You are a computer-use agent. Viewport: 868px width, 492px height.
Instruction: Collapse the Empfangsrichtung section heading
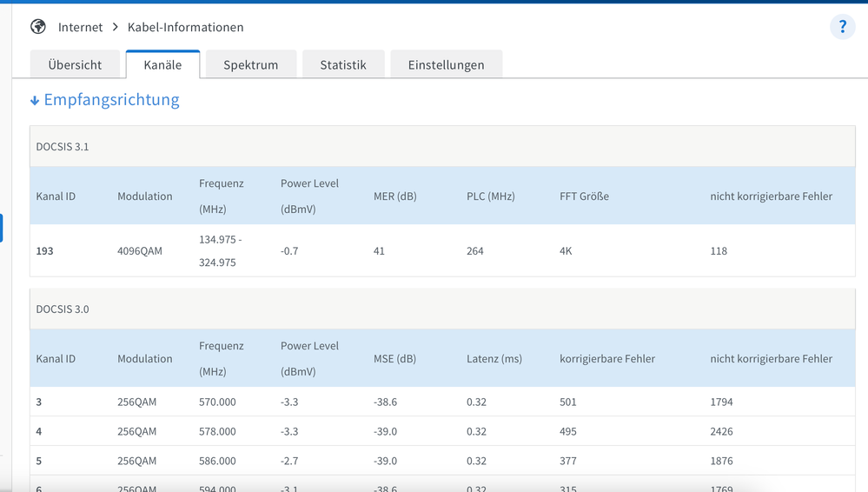pyautogui.click(x=111, y=100)
